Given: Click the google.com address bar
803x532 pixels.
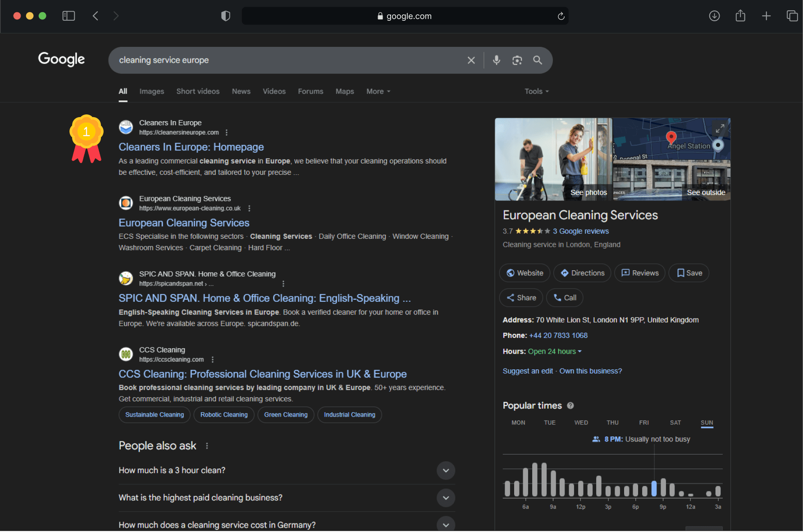Looking at the screenshot, I should pyautogui.click(x=405, y=16).
